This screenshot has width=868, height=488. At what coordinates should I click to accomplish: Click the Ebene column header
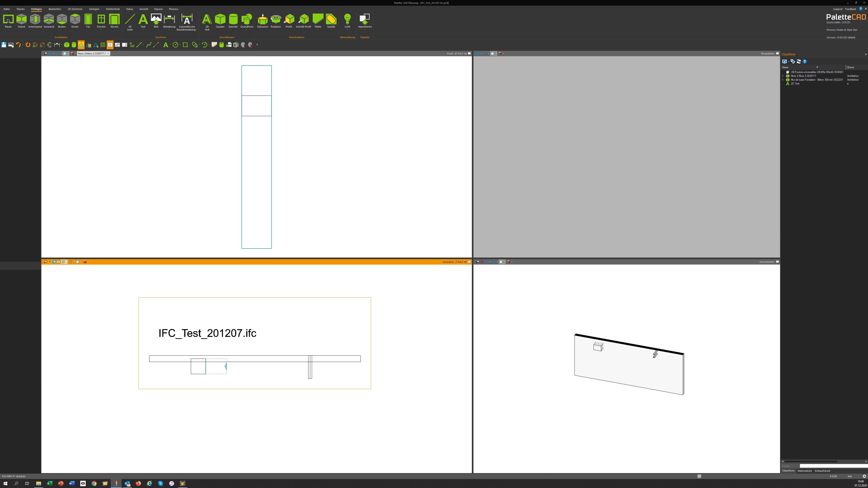851,67
